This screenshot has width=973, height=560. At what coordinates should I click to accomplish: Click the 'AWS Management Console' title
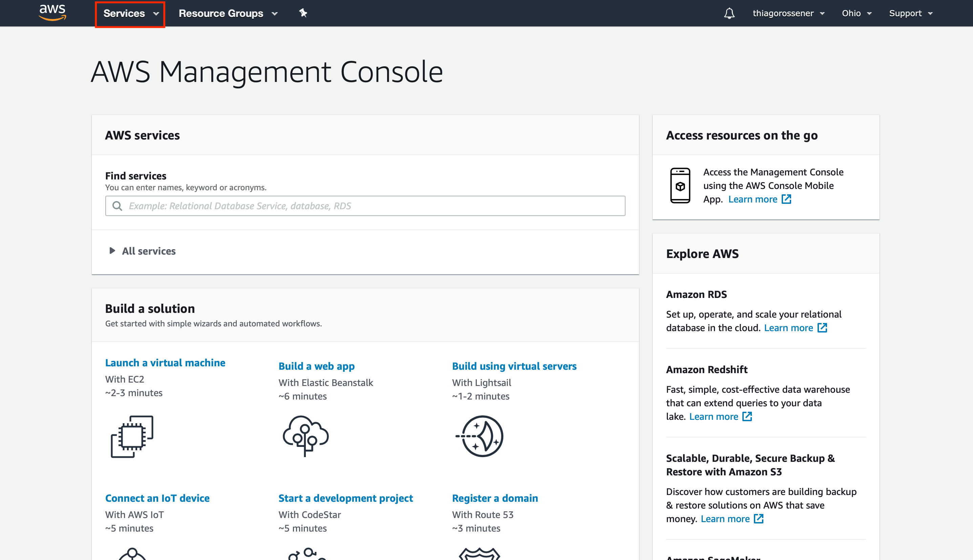[267, 72]
